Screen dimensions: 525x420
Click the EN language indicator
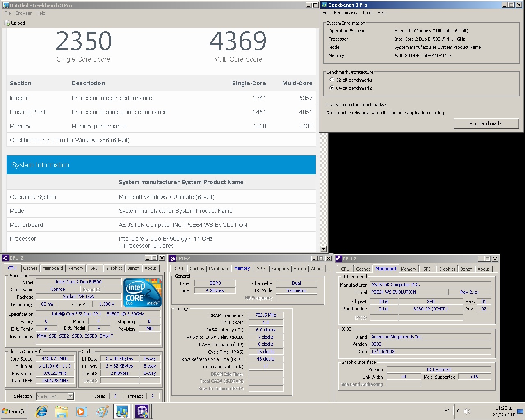pos(447,411)
